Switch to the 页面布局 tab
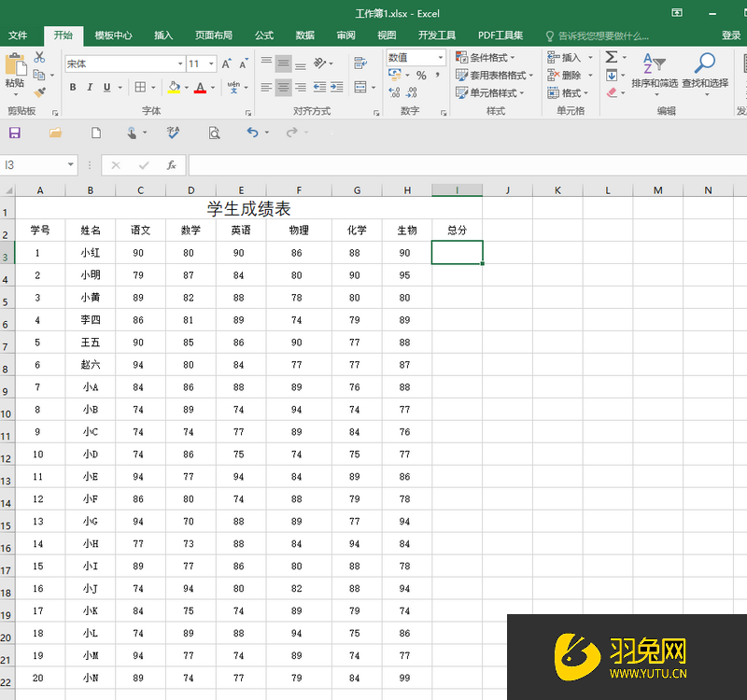 (x=214, y=35)
